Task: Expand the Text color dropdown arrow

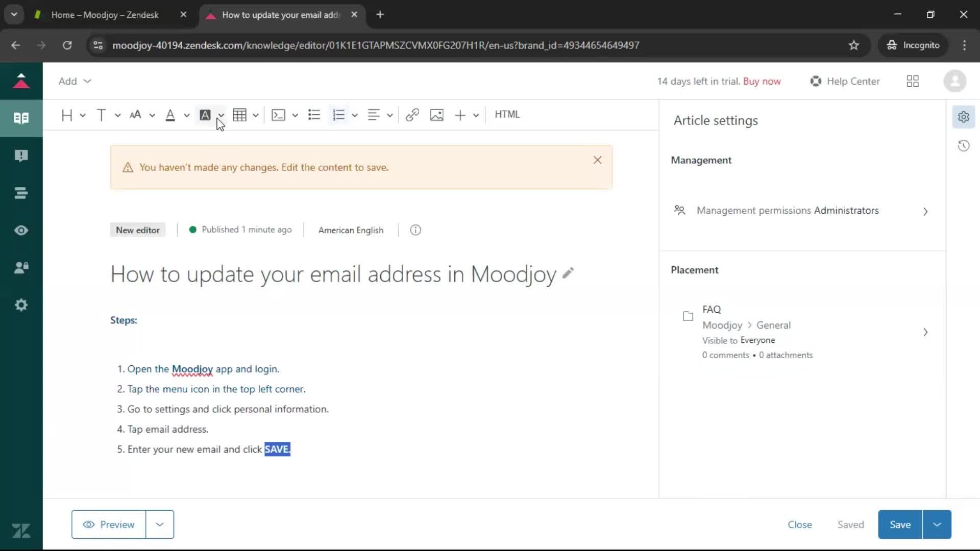Action: [186, 115]
